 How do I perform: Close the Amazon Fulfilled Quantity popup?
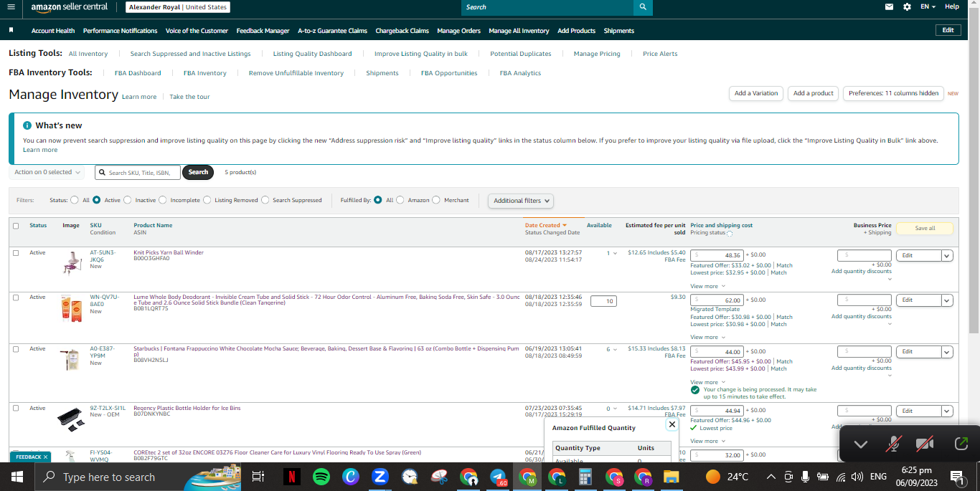click(672, 424)
